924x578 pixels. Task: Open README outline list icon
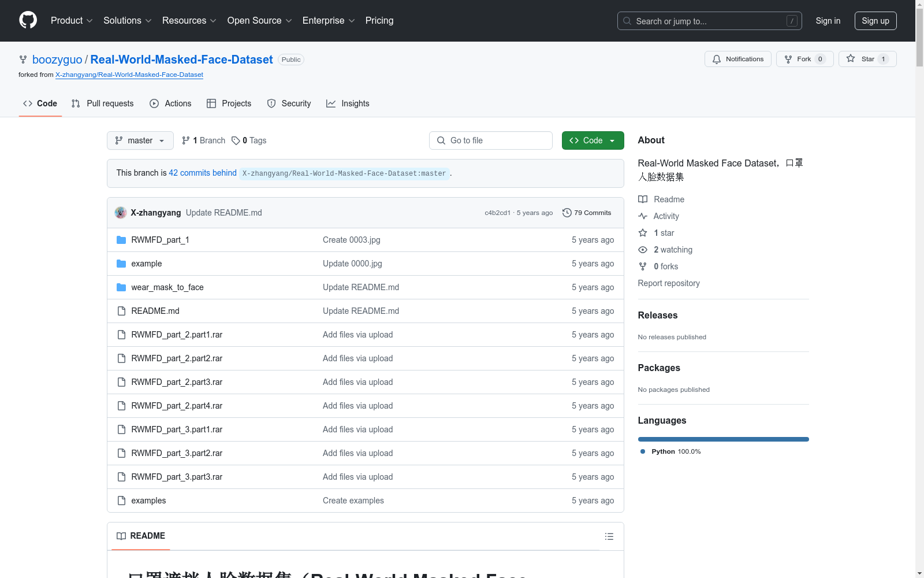pyautogui.click(x=609, y=536)
